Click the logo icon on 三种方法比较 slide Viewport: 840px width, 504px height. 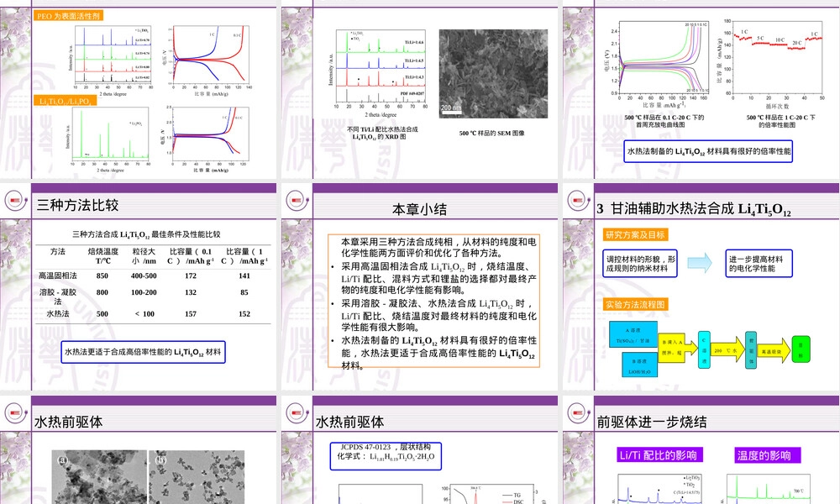click(16, 201)
